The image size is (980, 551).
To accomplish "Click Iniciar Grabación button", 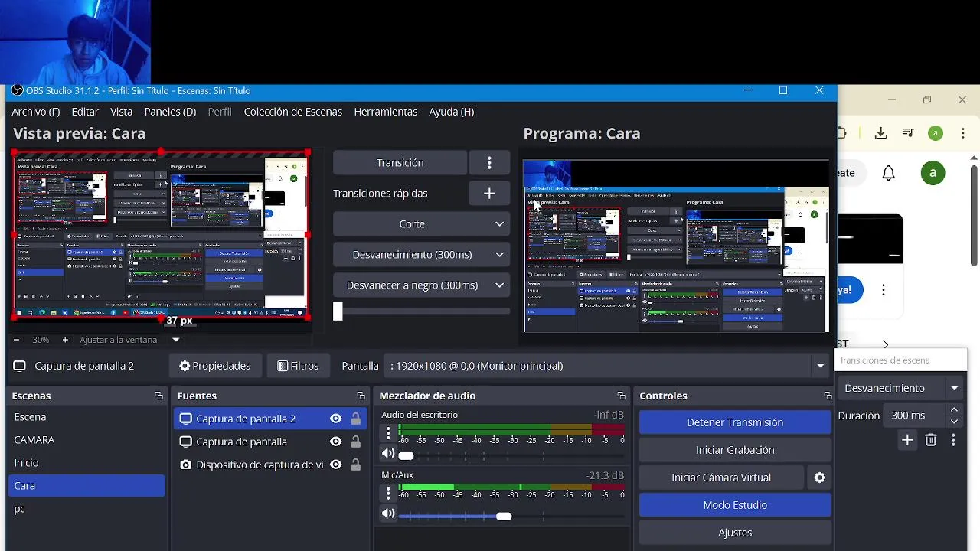I will (735, 450).
